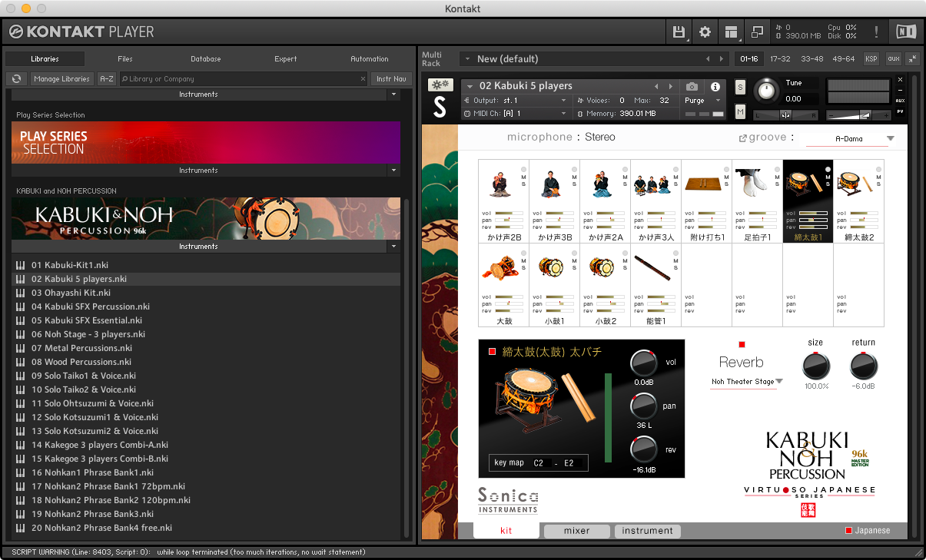Click the save floppy disk icon
Screen dimensions: 926x560
(679, 32)
